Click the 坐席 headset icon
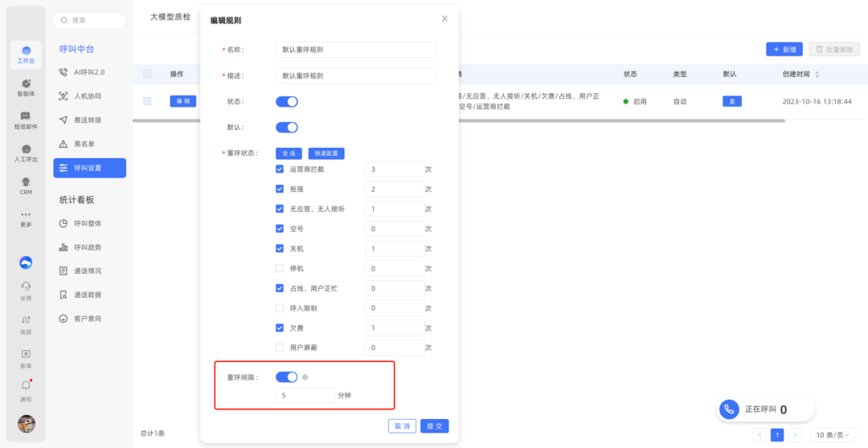 click(x=26, y=286)
